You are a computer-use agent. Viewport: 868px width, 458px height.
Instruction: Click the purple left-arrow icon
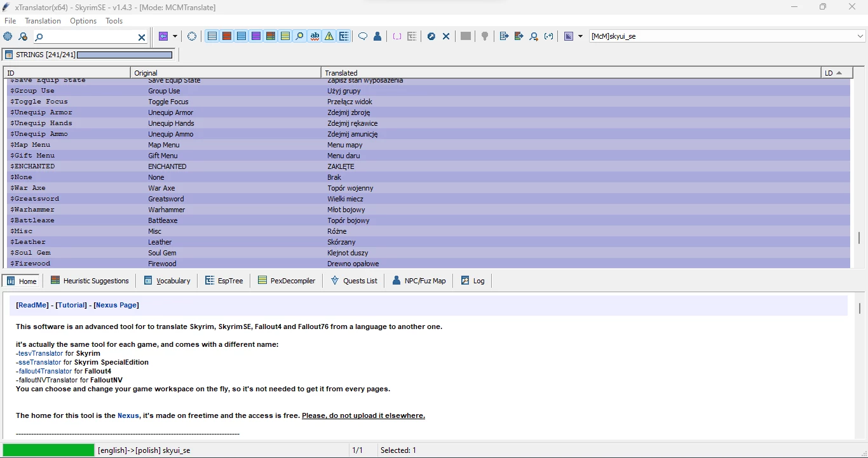tap(163, 36)
